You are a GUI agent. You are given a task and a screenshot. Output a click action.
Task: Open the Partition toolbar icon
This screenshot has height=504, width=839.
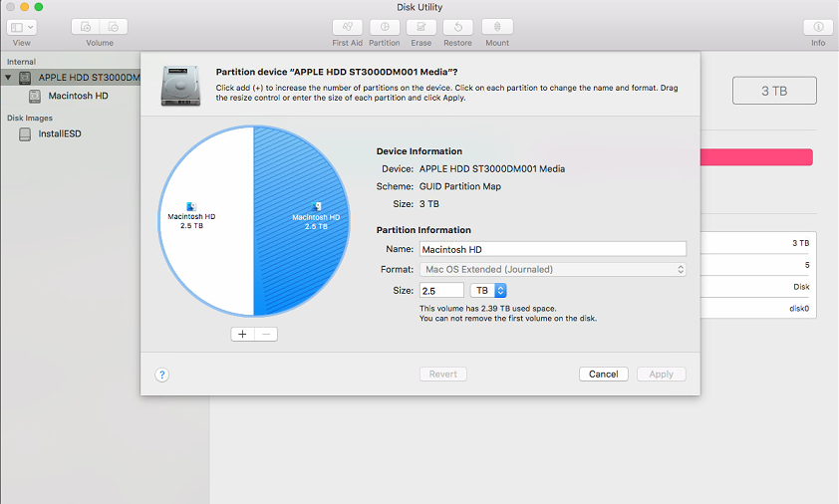(385, 27)
